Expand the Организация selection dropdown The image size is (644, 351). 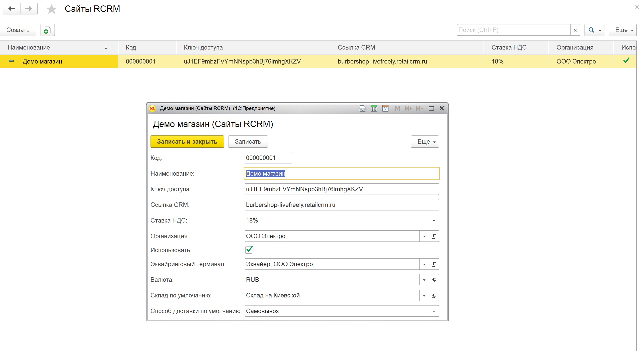pos(424,236)
